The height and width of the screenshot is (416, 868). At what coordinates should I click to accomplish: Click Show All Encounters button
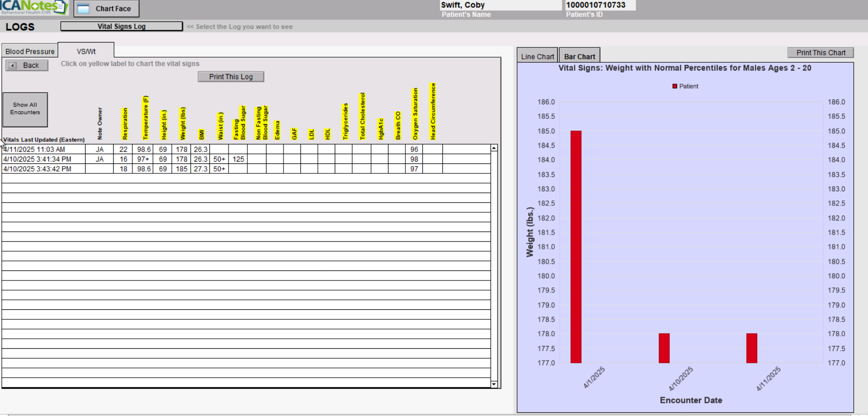[x=25, y=109]
